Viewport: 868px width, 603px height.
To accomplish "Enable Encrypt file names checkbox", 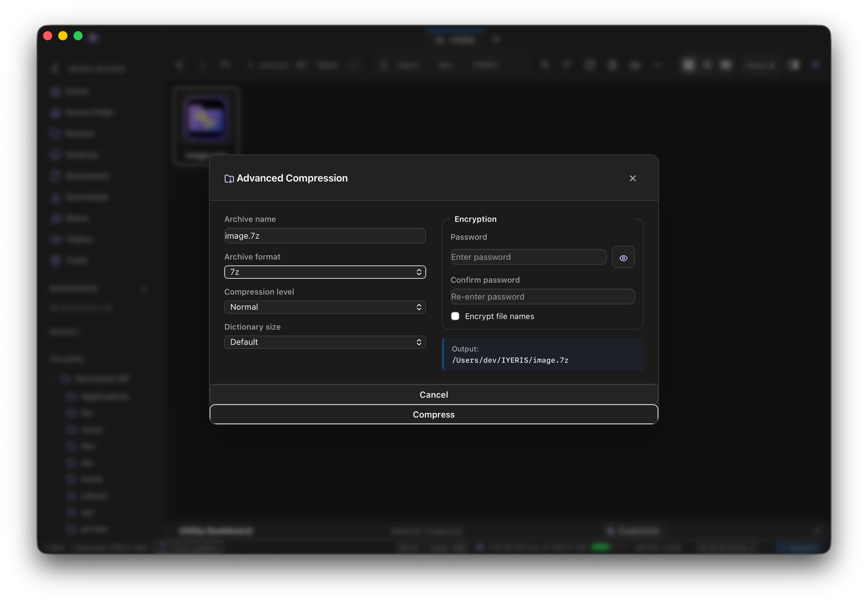I will 455,316.
